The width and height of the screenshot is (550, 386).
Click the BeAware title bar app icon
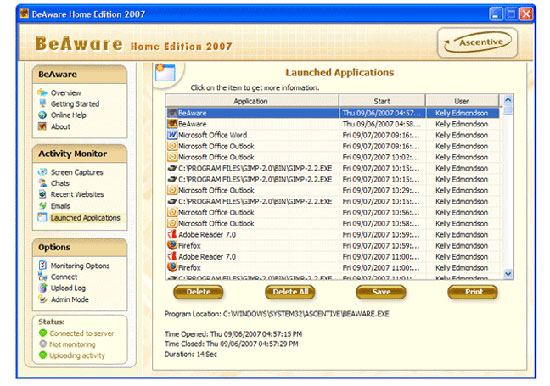pos(24,14)
